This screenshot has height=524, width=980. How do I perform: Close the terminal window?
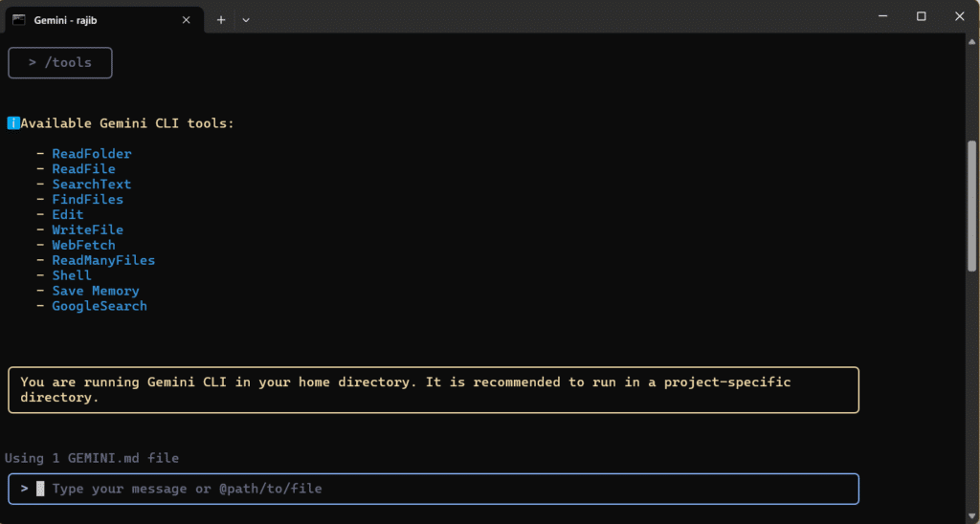click(959, 17)
